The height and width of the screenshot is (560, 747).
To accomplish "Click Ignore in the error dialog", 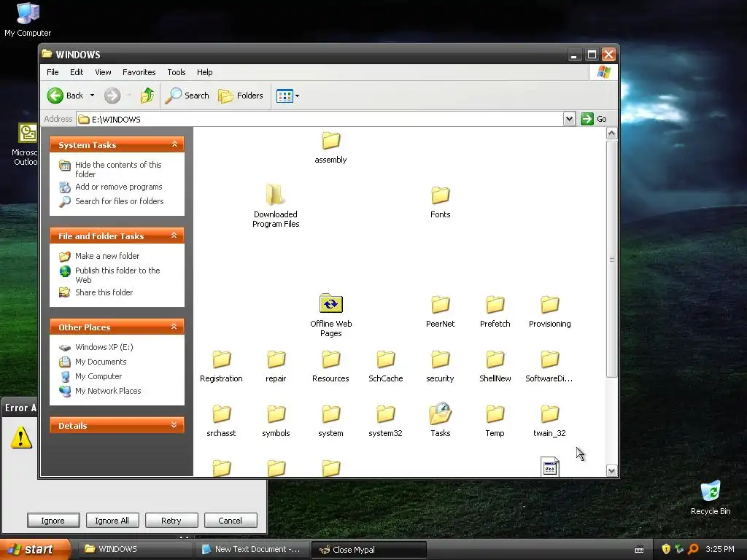I will 53,521.
